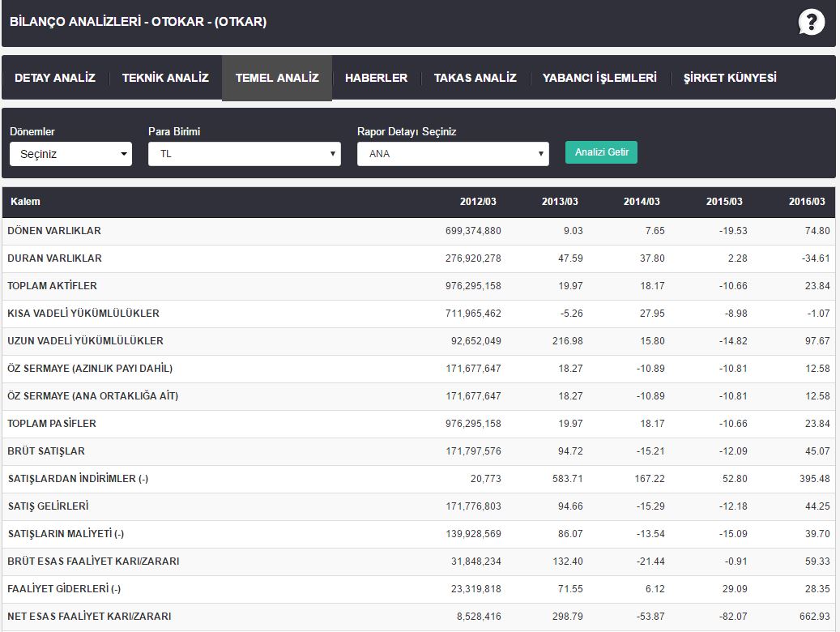Select FAALİYET GİDERLERİ (-) row label

(x=64, y=588)
